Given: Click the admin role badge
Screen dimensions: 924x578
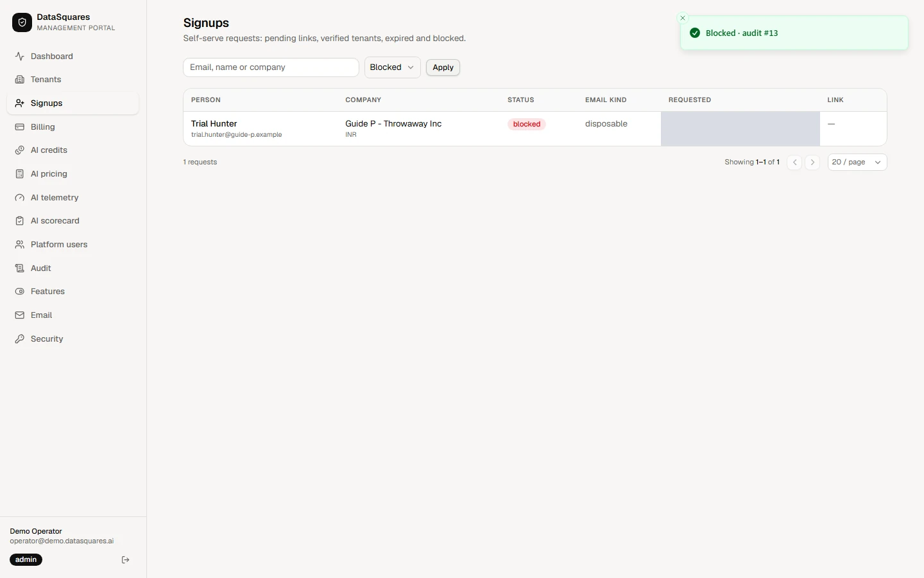Looking at the screenshot, I should click(x=26, y=560).
